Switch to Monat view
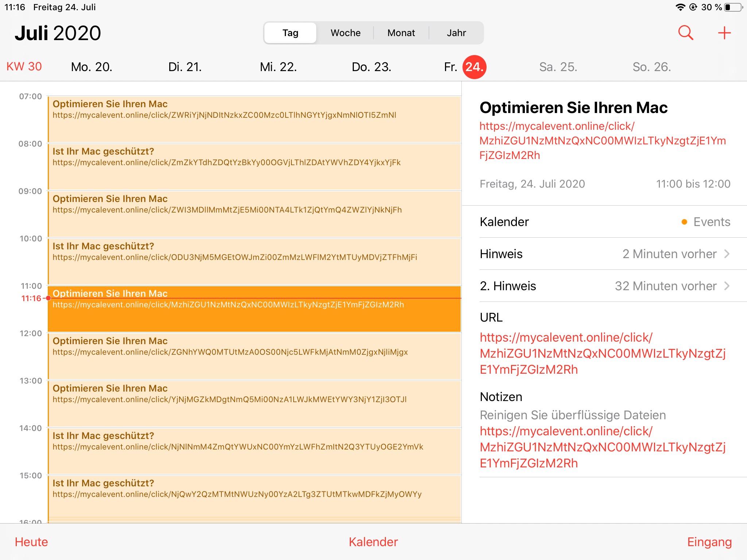This screenshot has width=747, height=560. tap(401, 33)
